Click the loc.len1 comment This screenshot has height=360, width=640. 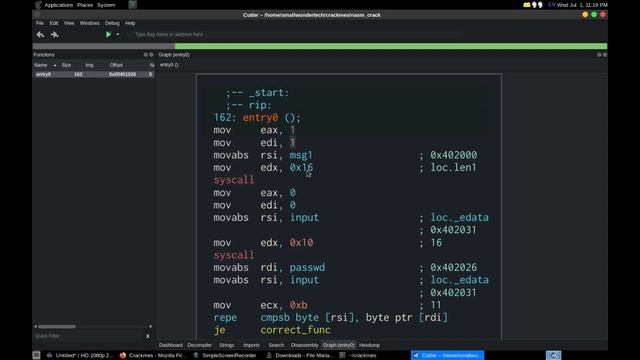tap(453, 168)
